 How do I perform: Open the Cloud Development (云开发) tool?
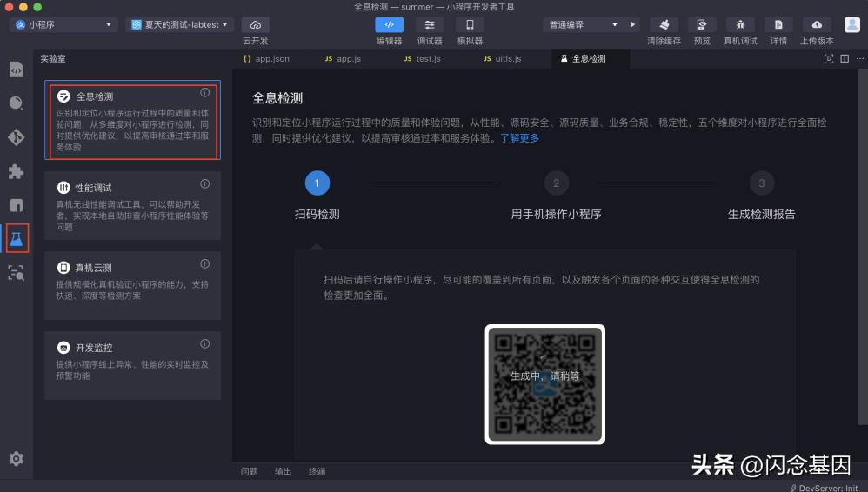point(255,25)
